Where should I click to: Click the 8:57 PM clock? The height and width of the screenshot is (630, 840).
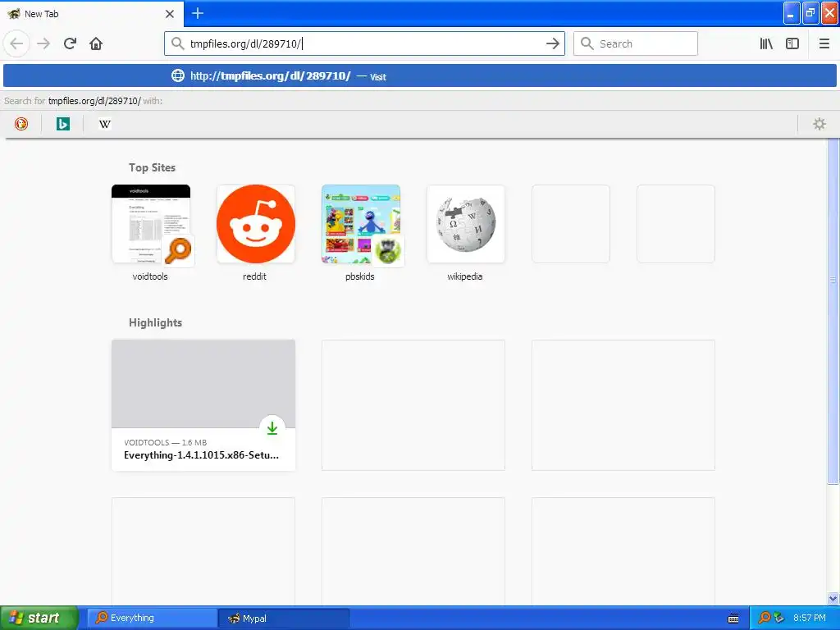pyautogui.click(x=810, y=618)
